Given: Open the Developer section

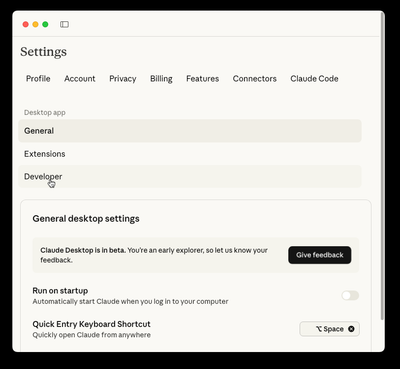Looking at the screenshot, I should 190,176.
